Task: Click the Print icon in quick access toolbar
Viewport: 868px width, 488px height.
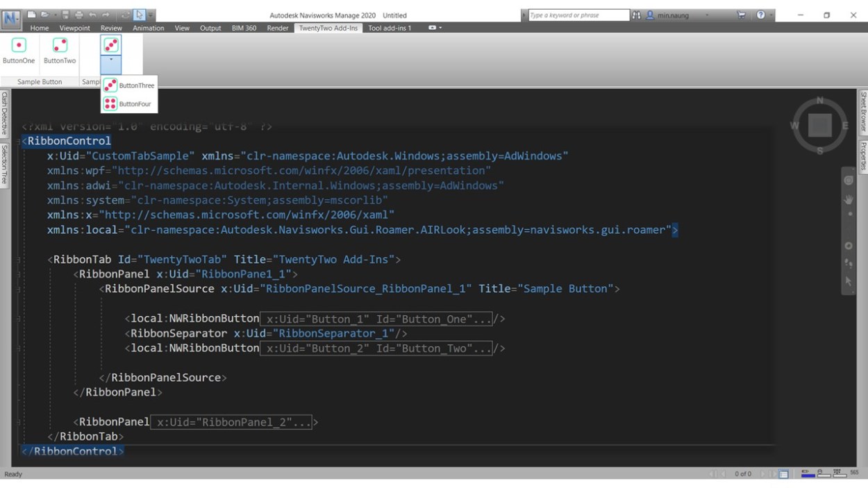Action: [78, 15]
